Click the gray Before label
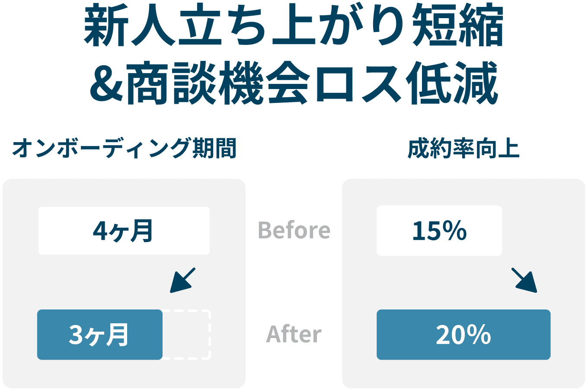588x389 pixels. (294, 230)
